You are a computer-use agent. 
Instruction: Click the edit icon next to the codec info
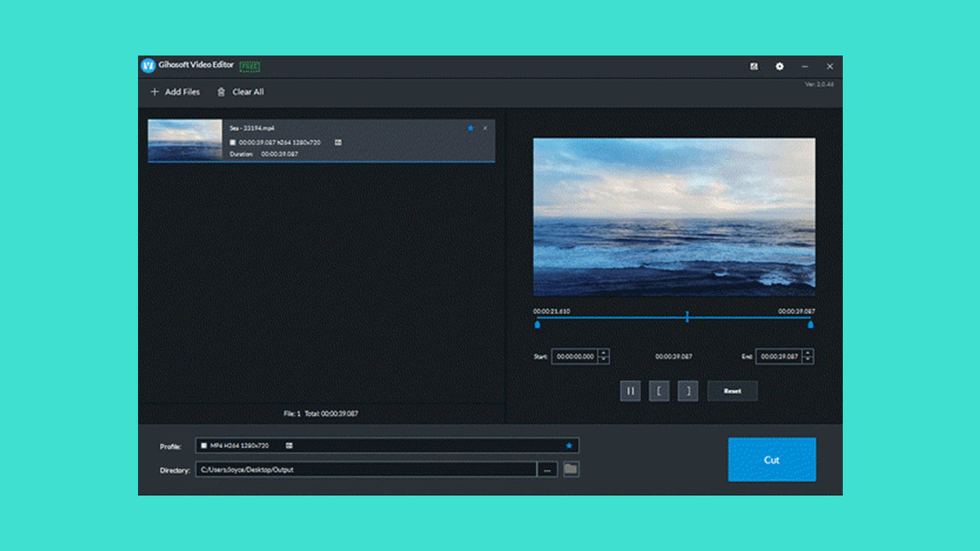(x=340, y=143)
